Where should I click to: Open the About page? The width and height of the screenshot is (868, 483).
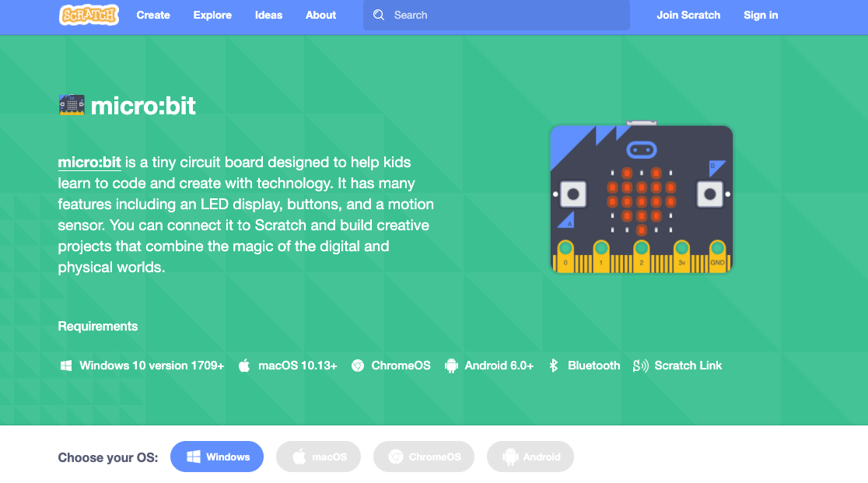coord(320,16)
